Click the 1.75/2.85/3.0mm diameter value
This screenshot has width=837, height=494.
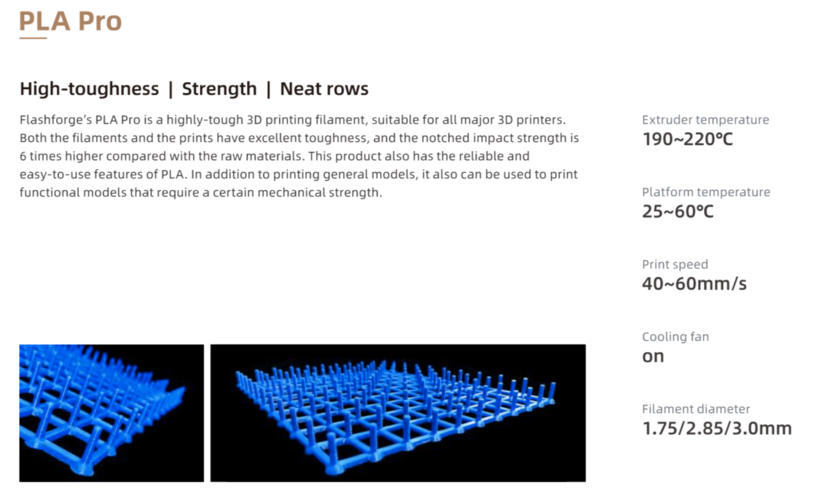[716, 429]
